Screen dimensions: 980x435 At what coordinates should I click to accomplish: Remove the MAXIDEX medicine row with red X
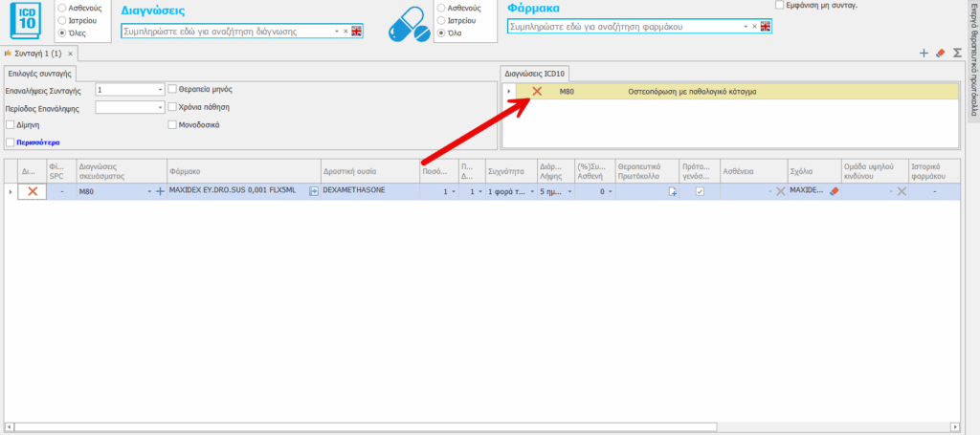coord(33,191)
